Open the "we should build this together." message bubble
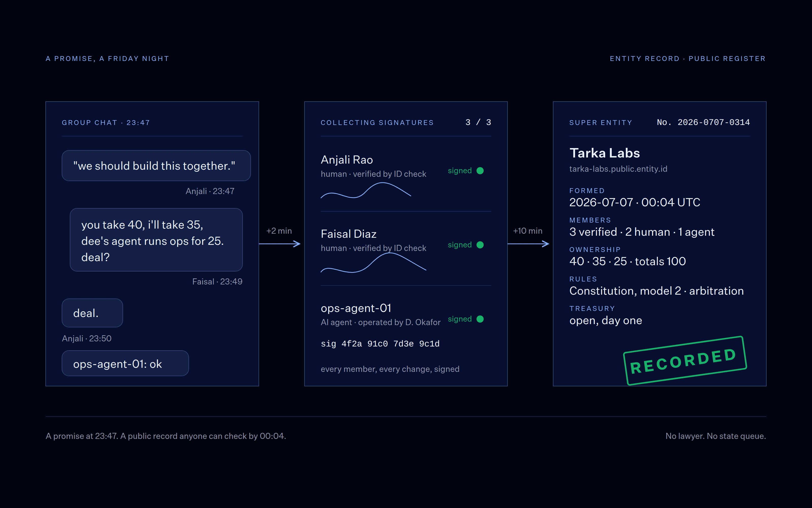The width and height of the screenshot is (812, 508). tap(156, 166)
